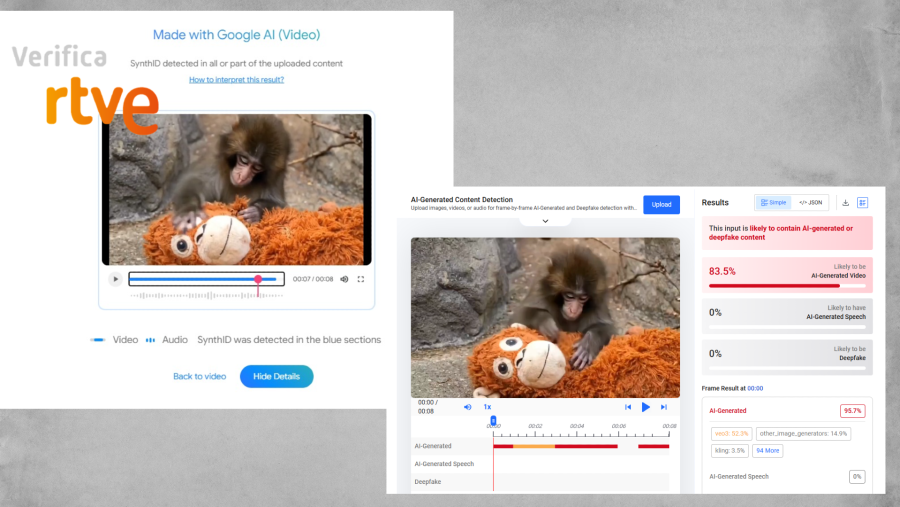
Task: Open the blue layout icon beside download
Action: coord(863,203)
